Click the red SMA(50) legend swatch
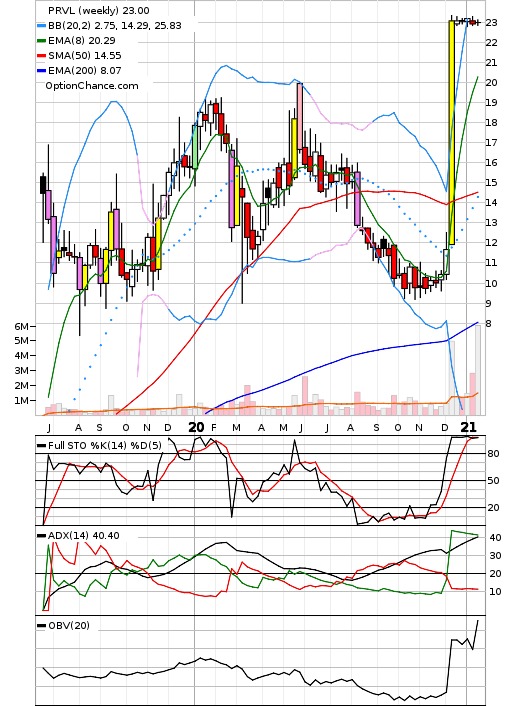Image resolution: width=526 pixels, height=706 pixels. pyautogui.click(x=41, y=56)
